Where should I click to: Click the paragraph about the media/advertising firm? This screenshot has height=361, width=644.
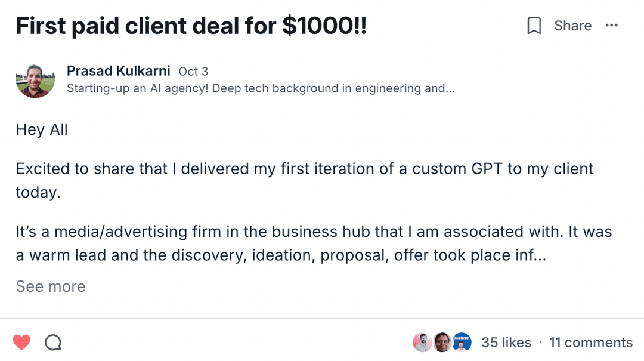point(313,232)
